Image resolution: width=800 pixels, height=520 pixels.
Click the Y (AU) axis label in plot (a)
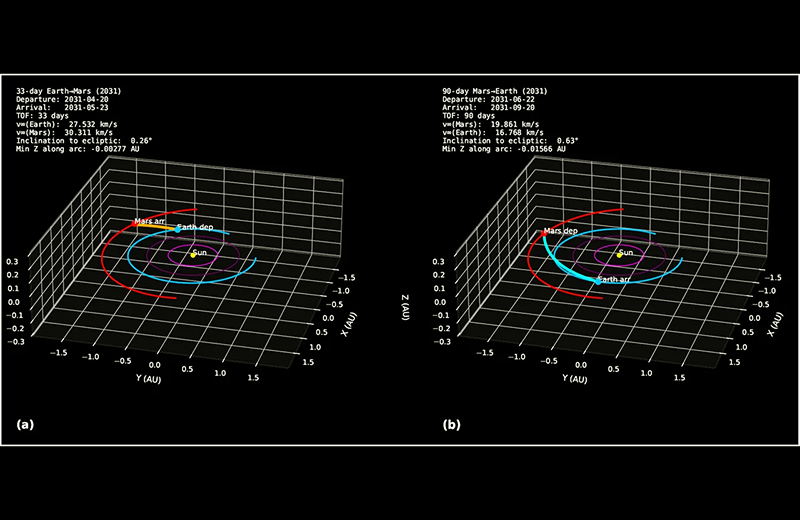pyautogui.click(x=148, y=379)
